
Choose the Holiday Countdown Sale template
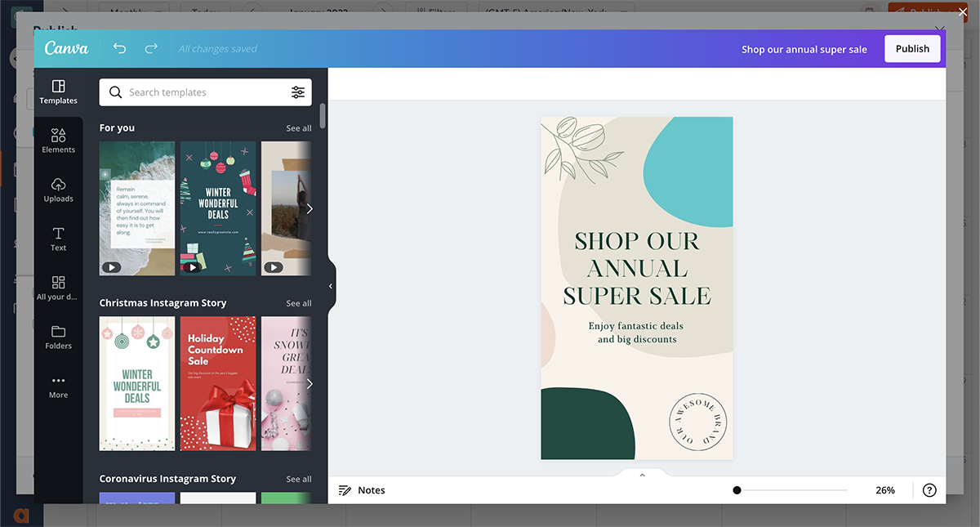[218, 384]
